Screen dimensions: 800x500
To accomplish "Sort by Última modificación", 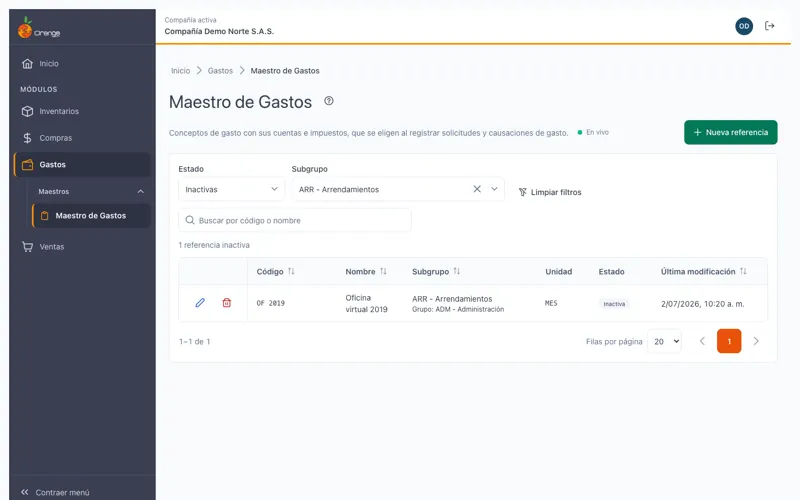I will coord(743,271).
